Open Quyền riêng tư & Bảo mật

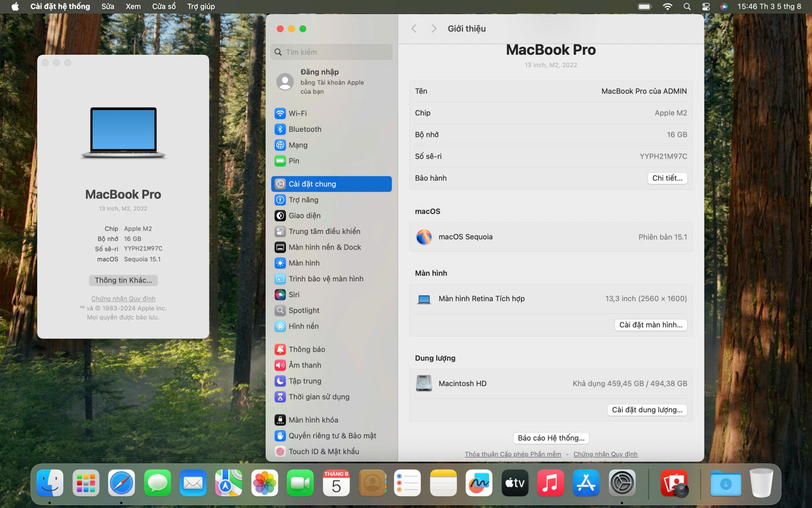331,436
